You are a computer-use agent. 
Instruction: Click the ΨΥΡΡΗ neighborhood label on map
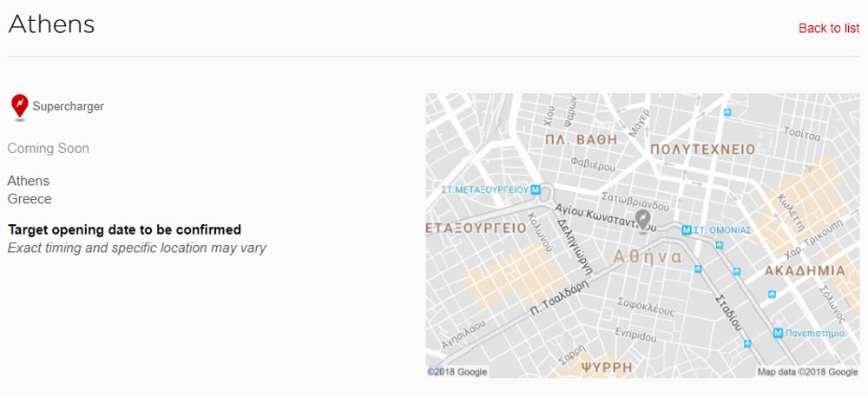coord(607,368)
